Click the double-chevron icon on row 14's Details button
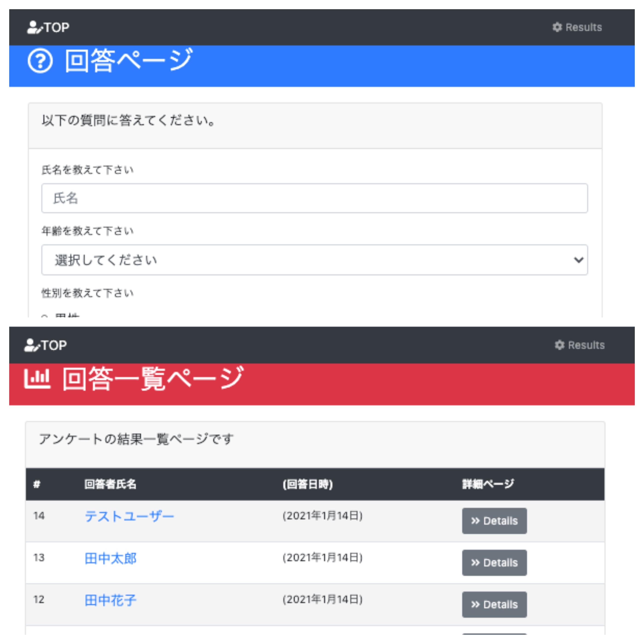This screenshot has height=644, width=644. pyautogui.click(x=475, y=521)
